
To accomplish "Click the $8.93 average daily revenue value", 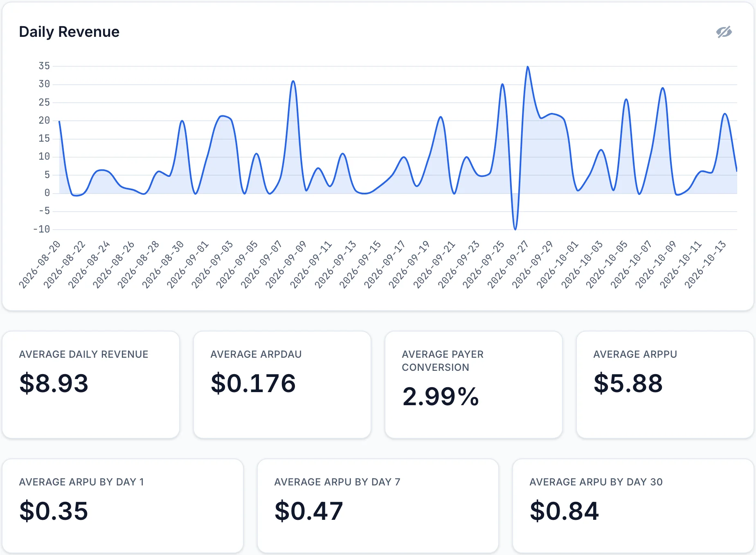I will tap(54, 384).
